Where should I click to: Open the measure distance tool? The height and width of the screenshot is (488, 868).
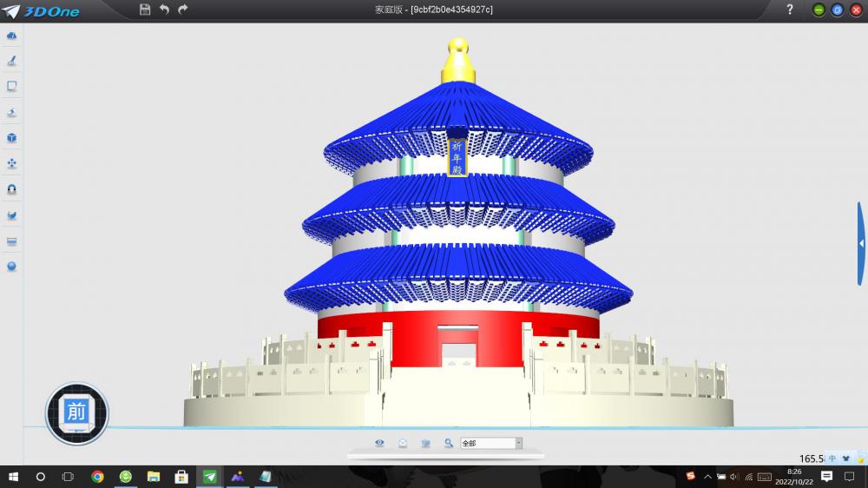point(11,241)
